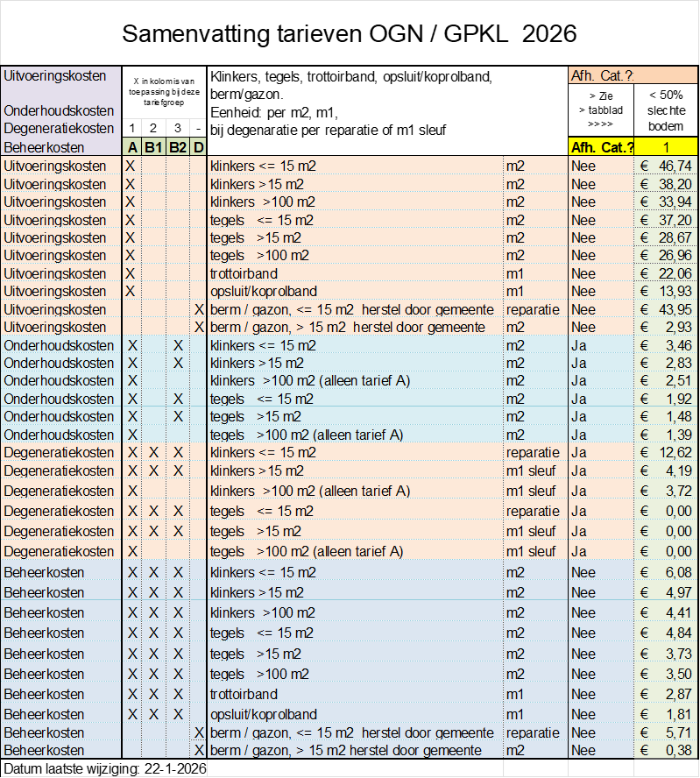
Task: Select the yellow cell containing value 1
Action: click(x=665, y=147)
